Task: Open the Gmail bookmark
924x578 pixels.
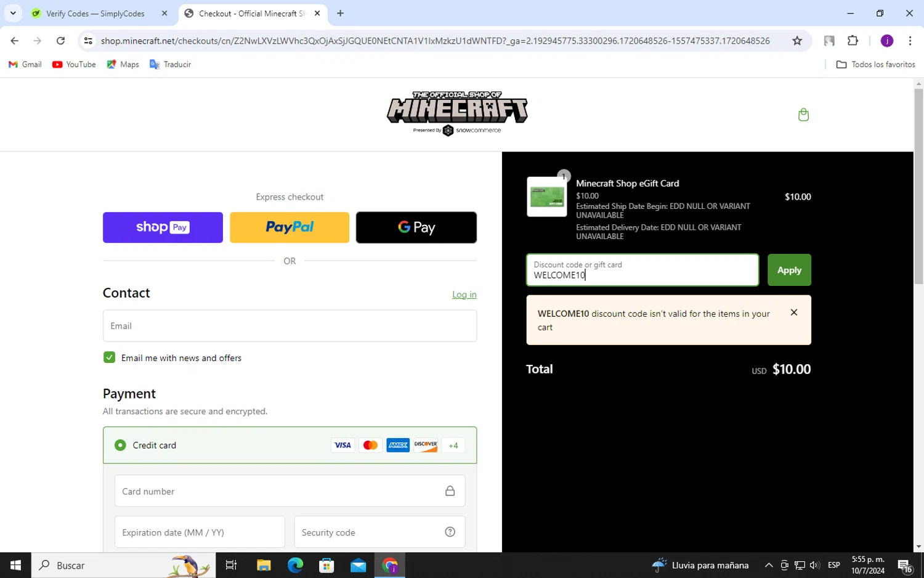Action: [25, 64]
